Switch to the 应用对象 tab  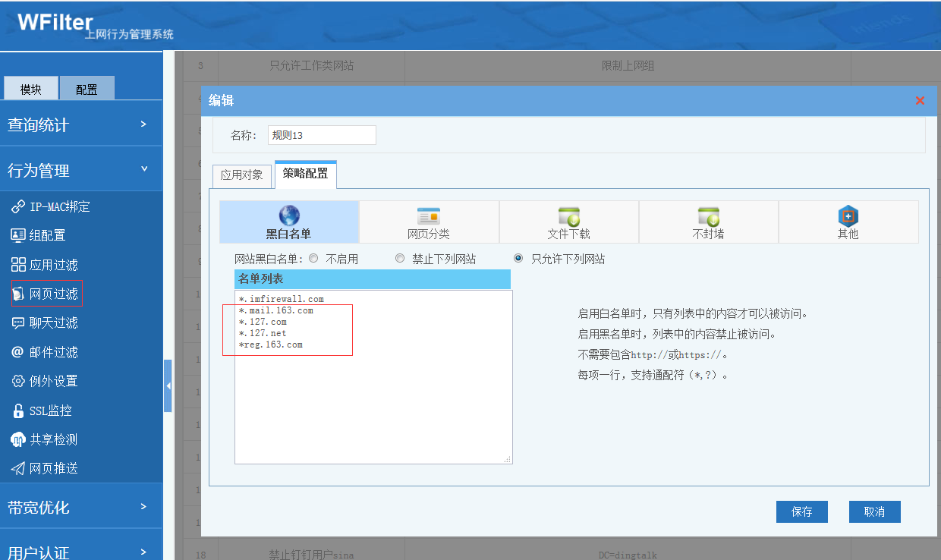pyautogui.click(x=241, y=175)
